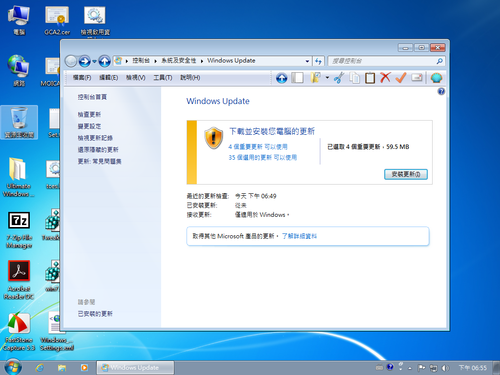The height and width of the screenshot is (375, 500).
Task: Open the blue help question mark icon
Action: click(x=441, y=91)
